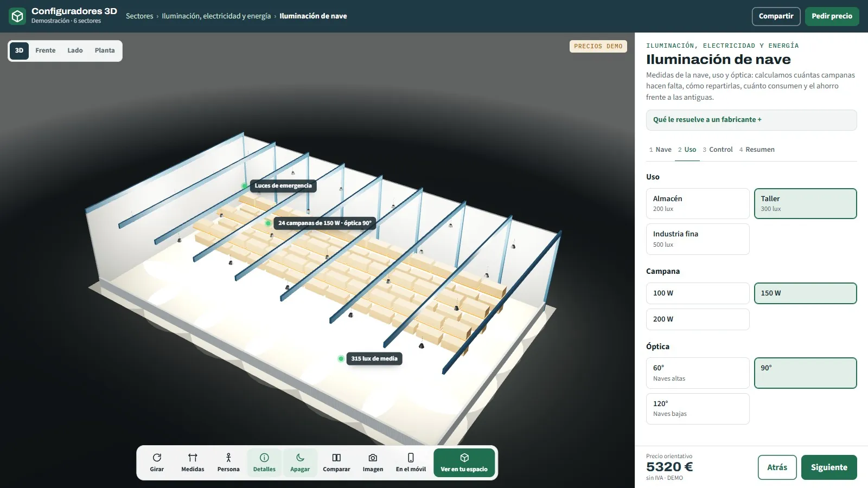Switch to the Planta view tab

click(105, 50)
